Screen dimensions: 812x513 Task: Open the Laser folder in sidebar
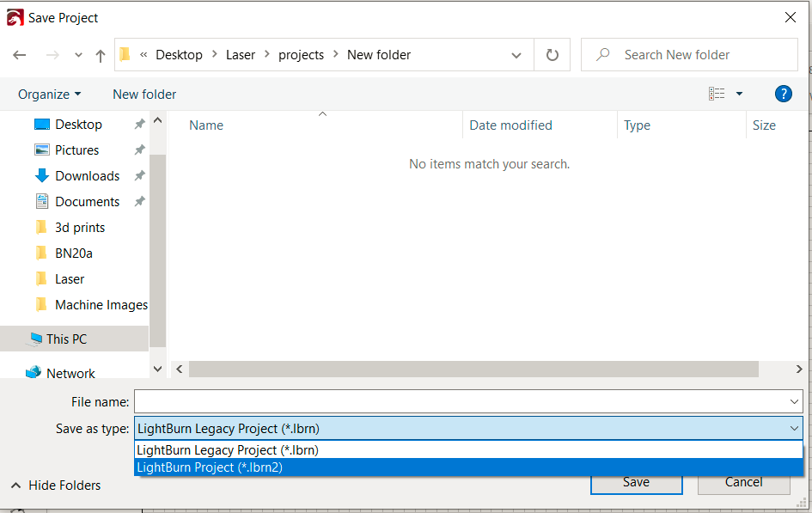(70, 279)
